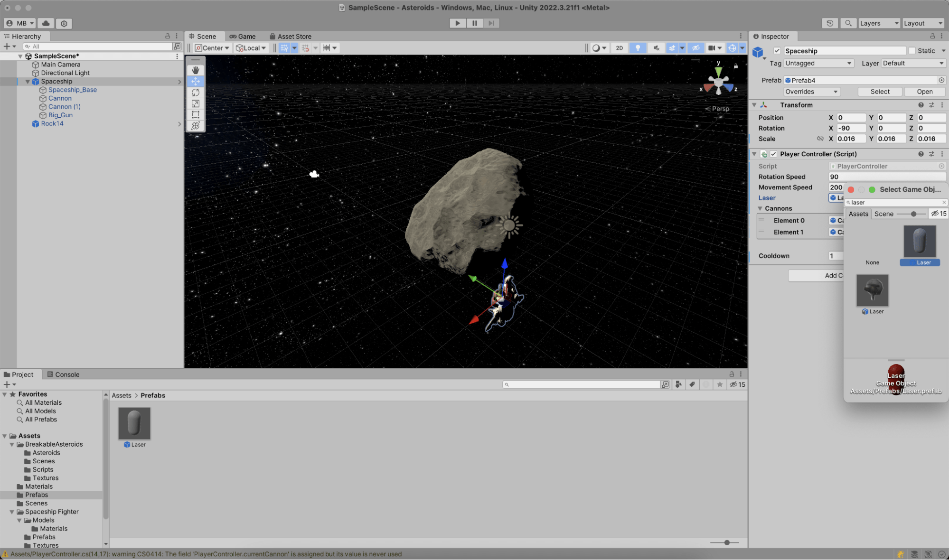Uncheck the Static checkbox for Spaceship

pyautogui.click(x=912, y=51)
